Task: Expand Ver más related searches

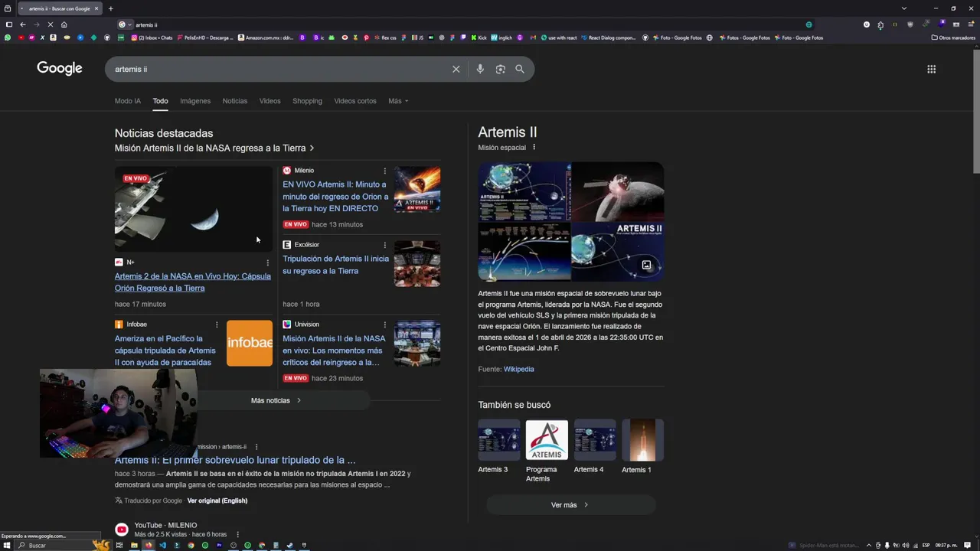Action: [571, 505]
